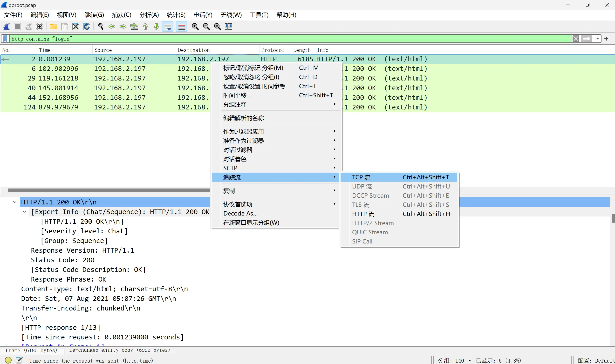Select TCP 流 in follow stream submenu
This screenshot has height=364, width=615.
tap(361, 177)
